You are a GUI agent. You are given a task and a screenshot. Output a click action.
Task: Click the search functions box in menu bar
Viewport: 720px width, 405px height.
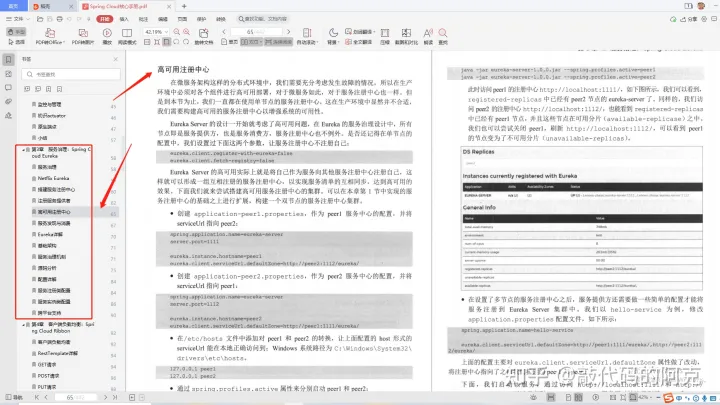pos(263,19)
